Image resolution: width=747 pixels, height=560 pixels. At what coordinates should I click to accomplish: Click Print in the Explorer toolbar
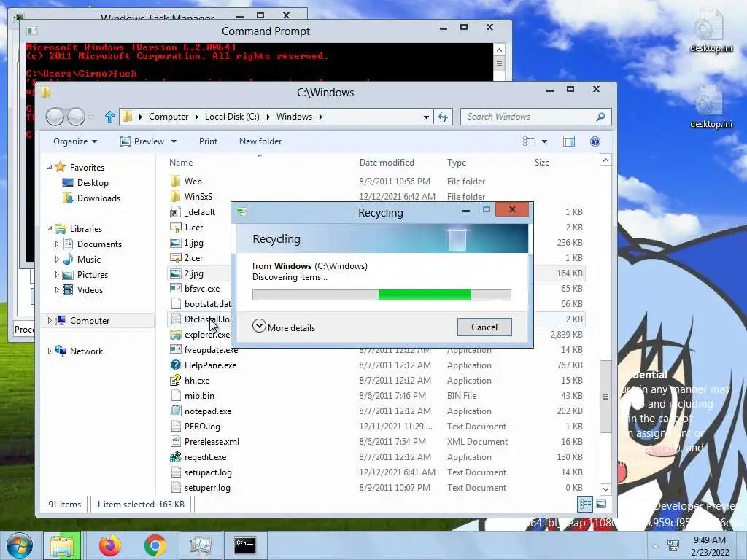(x=208, y=141)
